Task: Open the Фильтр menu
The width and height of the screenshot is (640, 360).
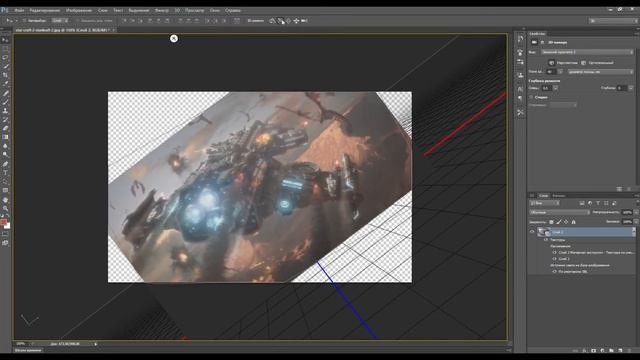Action: click(162, 10)
